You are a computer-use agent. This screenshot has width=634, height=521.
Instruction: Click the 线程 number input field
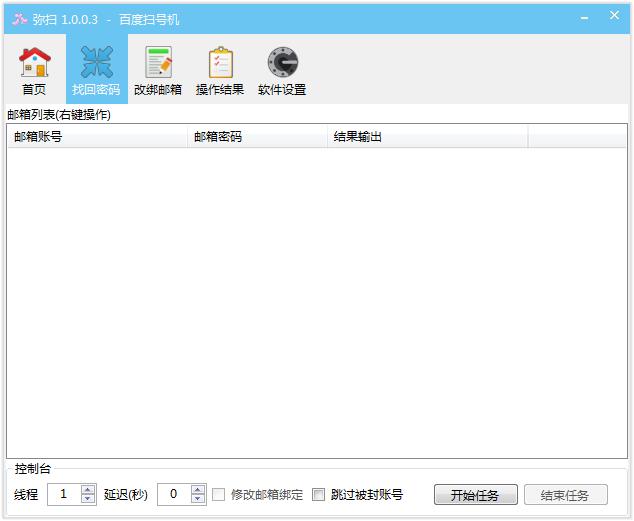click(64, 494)
